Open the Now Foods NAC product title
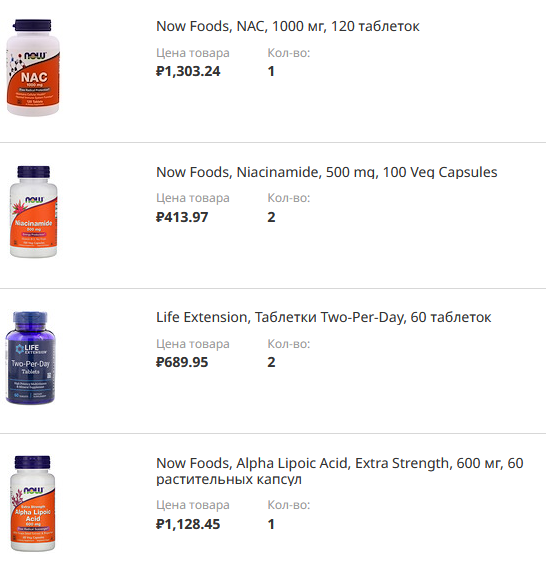 (x=288, y=27)
